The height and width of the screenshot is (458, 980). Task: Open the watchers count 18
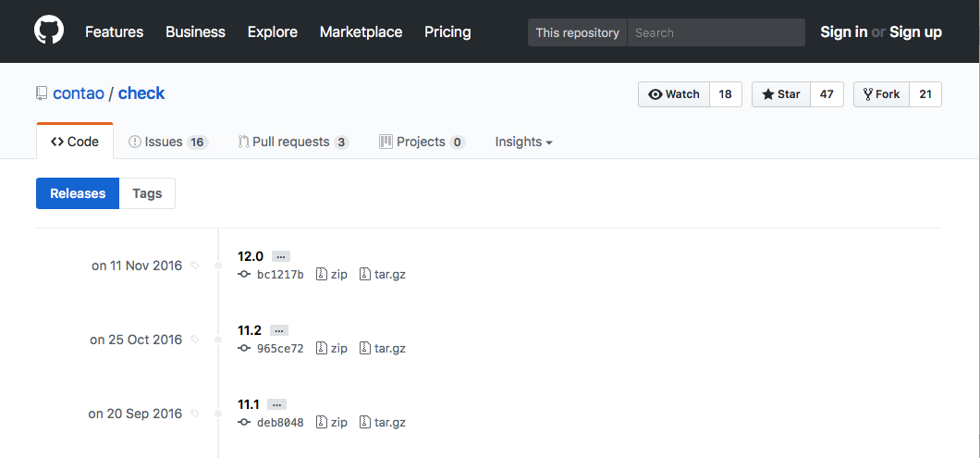tap(725, 94)
